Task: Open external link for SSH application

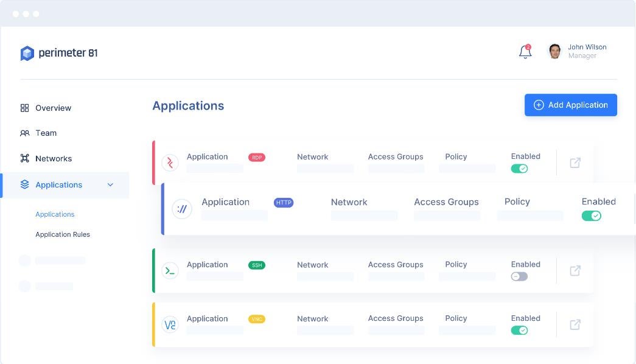Action: tap(575, 271)
